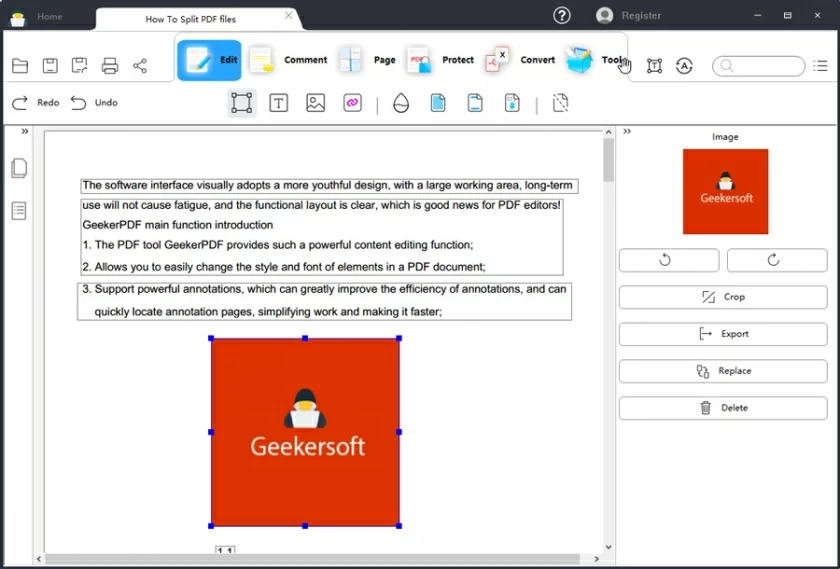Click the text box recognition icon
Screen dimensions: 840x569
tap(654, 66)
